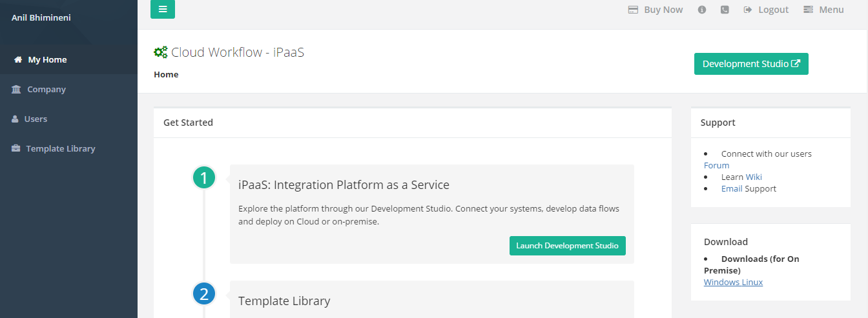Open the Wiki link
This screenshot has width=868, height=318.
coord(754,177)
